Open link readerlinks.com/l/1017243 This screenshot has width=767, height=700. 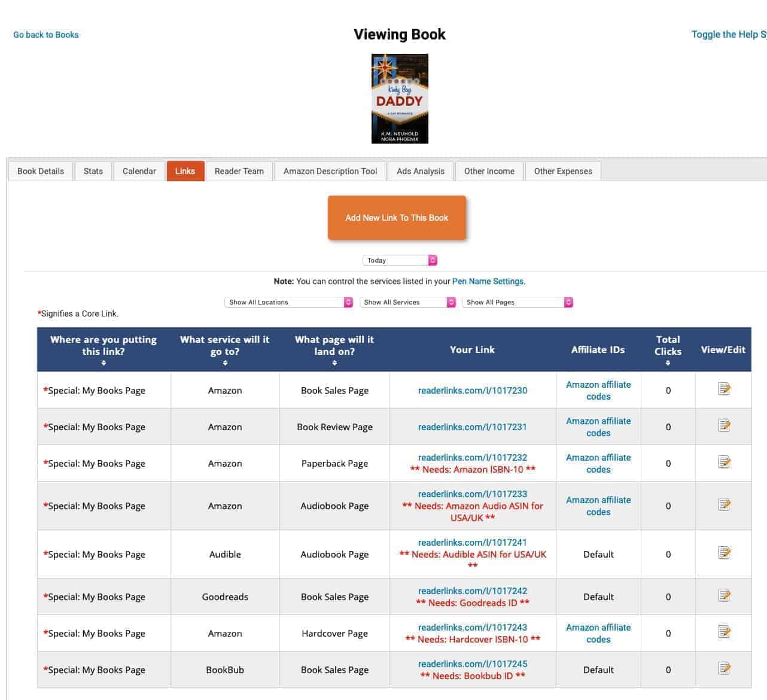pyautogui.click(x=473, y=628)
